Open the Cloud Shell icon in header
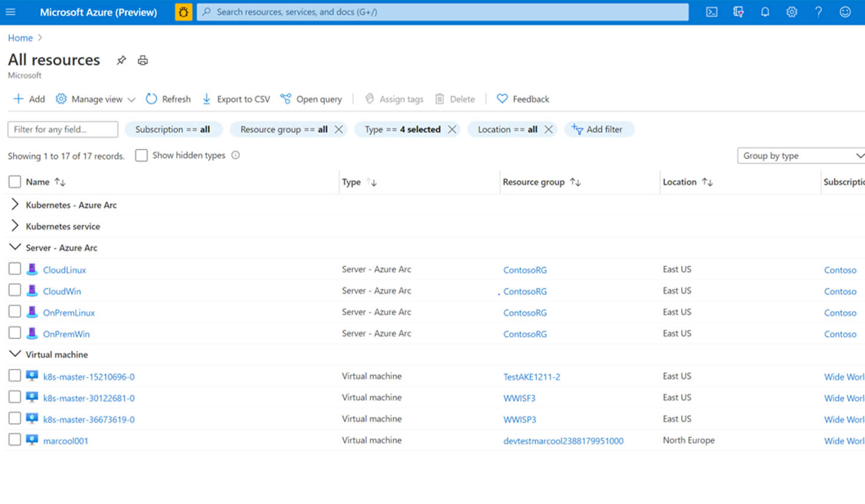This screenshot has width=865, height=504. [712, 12]
